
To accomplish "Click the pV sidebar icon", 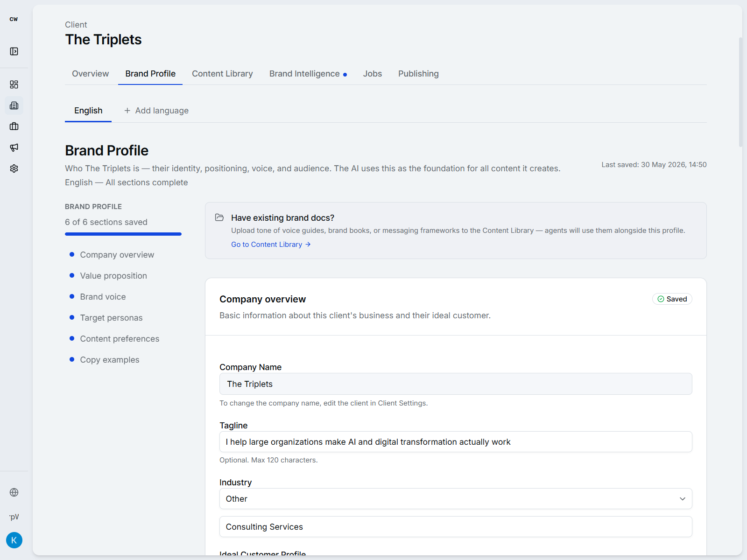I will tap(14, 517).
